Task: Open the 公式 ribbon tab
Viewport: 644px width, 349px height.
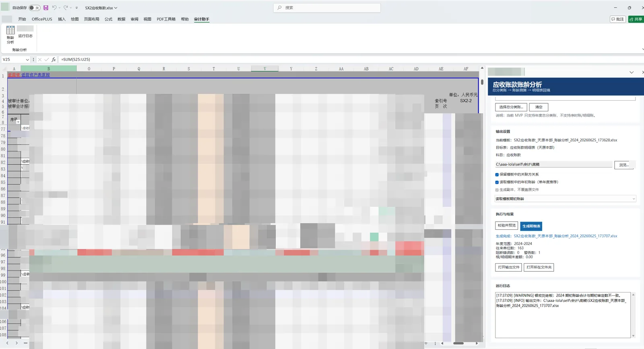Action: pyautogui.click(x=108, y=19)
